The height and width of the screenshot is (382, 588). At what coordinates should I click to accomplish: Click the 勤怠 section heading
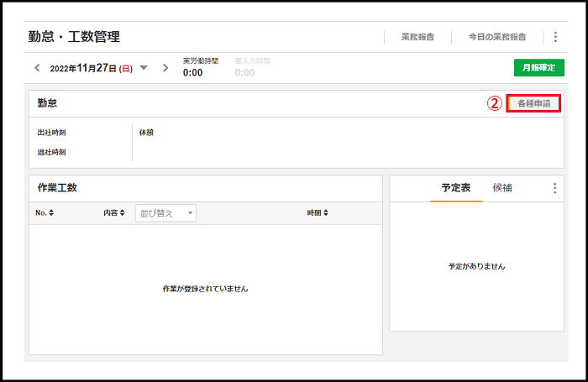tap(47, 103)
